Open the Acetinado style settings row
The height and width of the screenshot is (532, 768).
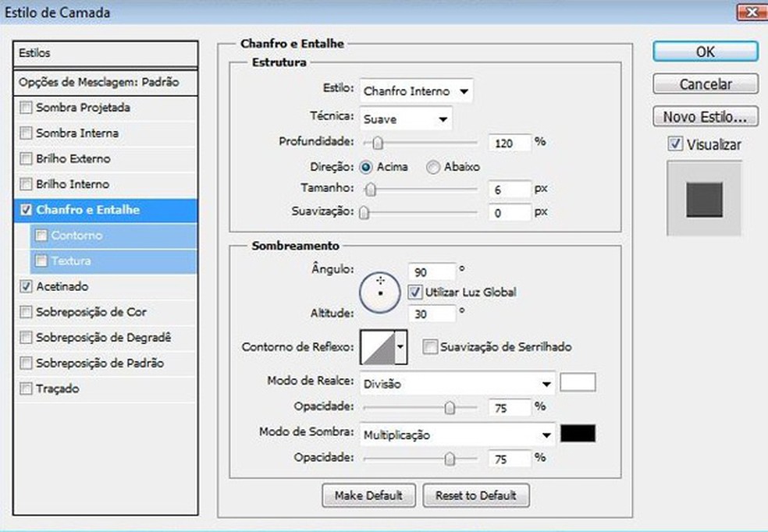(x=106, y=286)
